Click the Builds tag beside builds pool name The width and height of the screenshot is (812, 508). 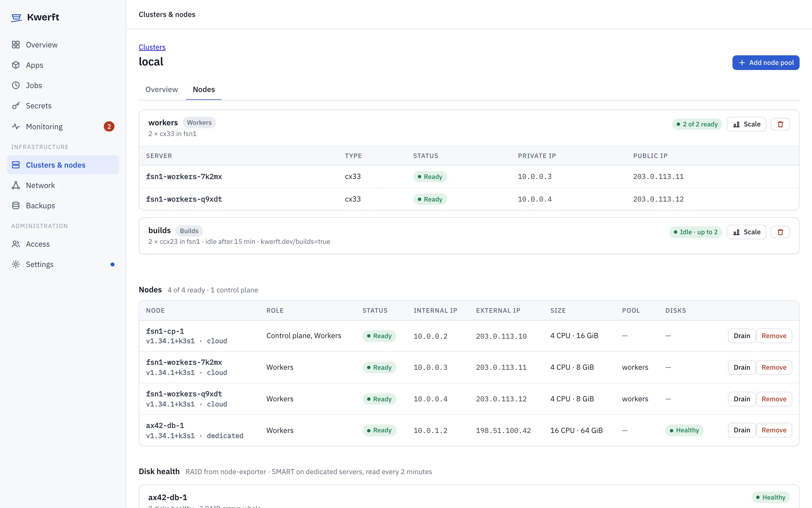189,231
